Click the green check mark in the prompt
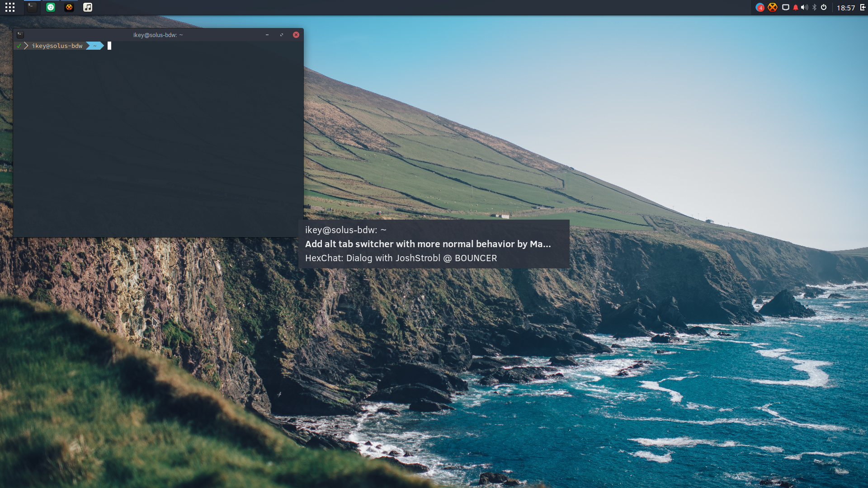 tap(19, 46)
